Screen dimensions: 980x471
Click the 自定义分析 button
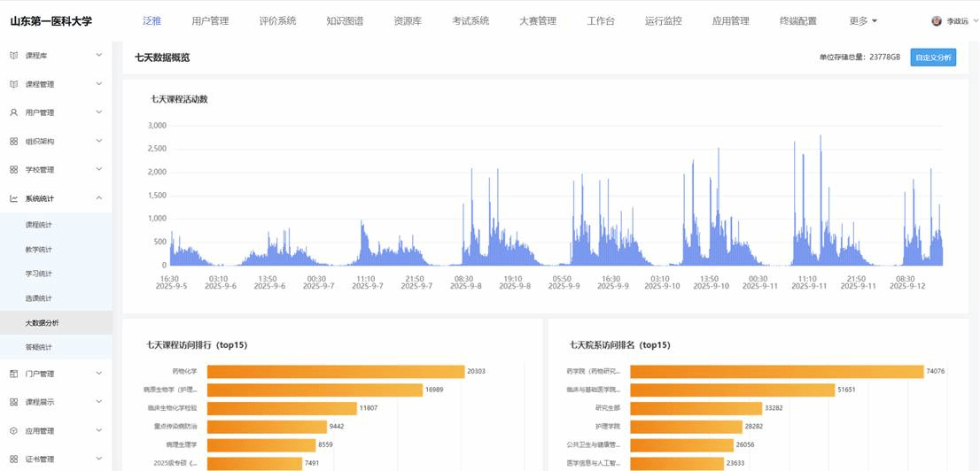[x=933, y=58]
